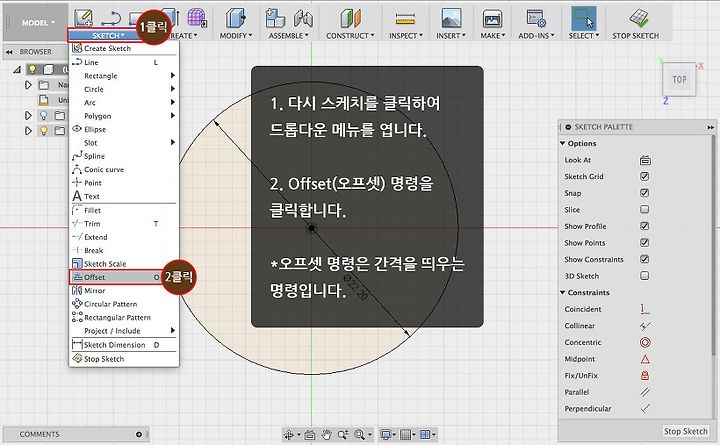Choose Fillet in the Sketch menu
The width and height of the screenshot is (720, 445).
[124, 210]
